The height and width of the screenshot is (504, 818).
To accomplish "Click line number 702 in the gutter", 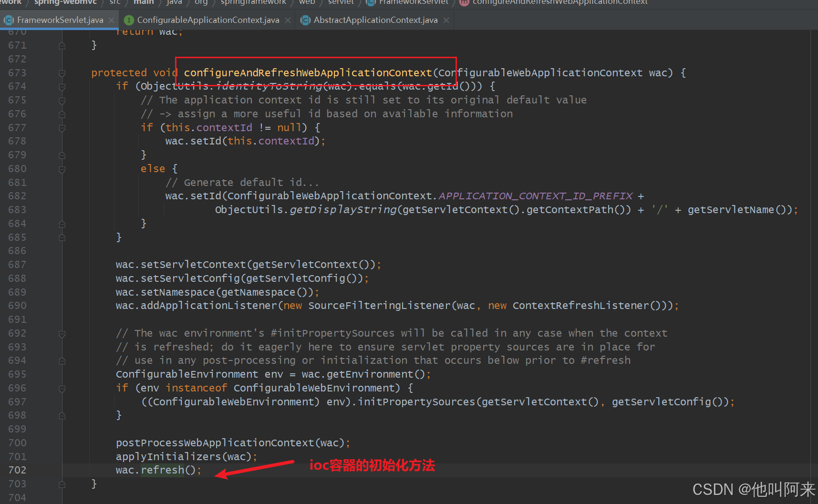I will coord(17,470).
